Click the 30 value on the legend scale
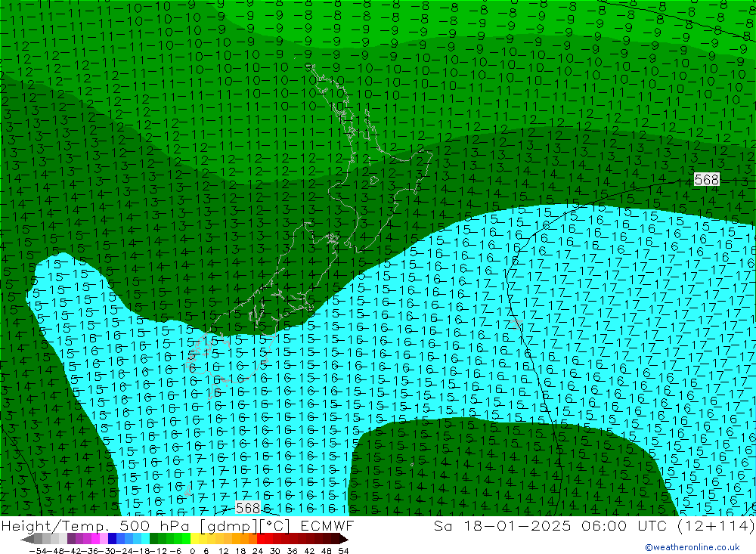The width and height of the screenshot is (756, 554). [x=275, y=551]
